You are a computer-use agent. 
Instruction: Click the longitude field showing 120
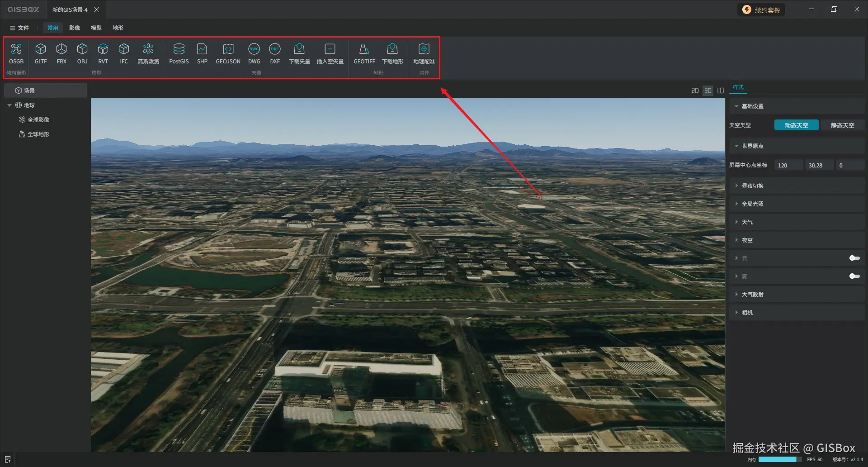coord(789,166)
